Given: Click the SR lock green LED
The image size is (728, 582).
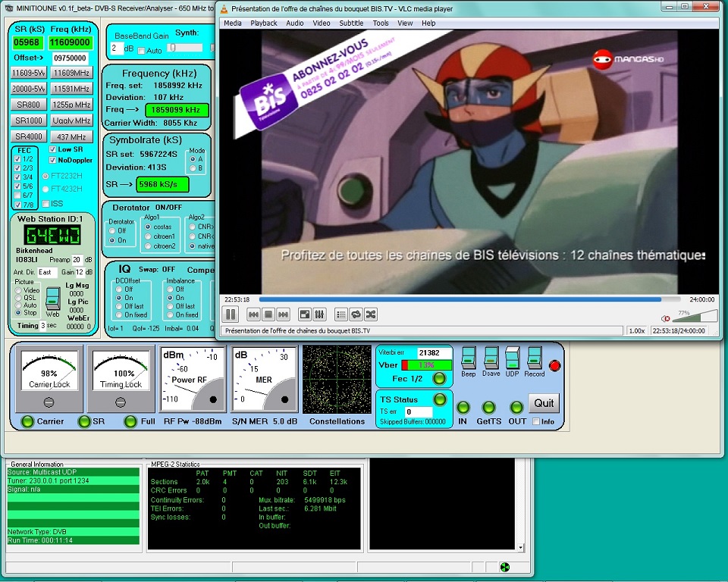Looking at the screenshot, I should (x=84, y=421).
